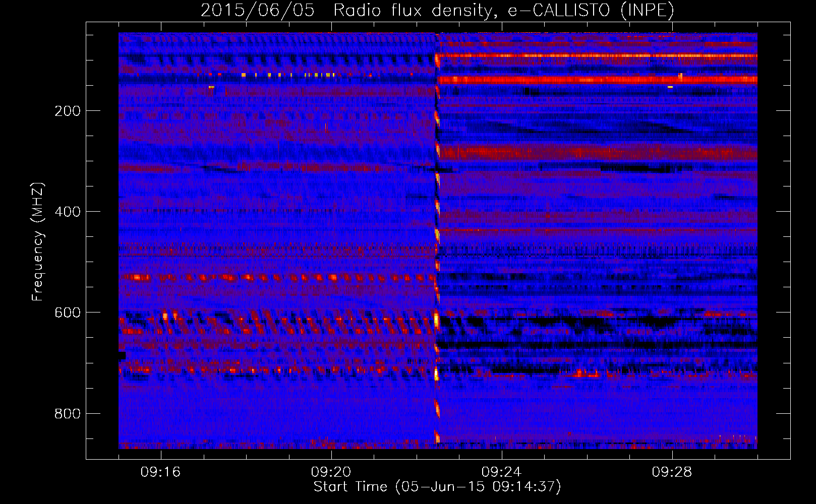Click the 09:20 time tick label

[331, 472]
